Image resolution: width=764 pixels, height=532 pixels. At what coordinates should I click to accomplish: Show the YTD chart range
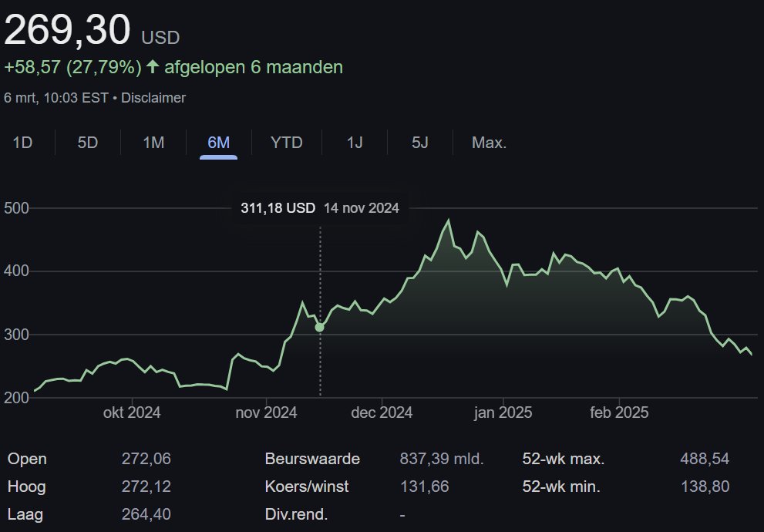coord(287,143)
